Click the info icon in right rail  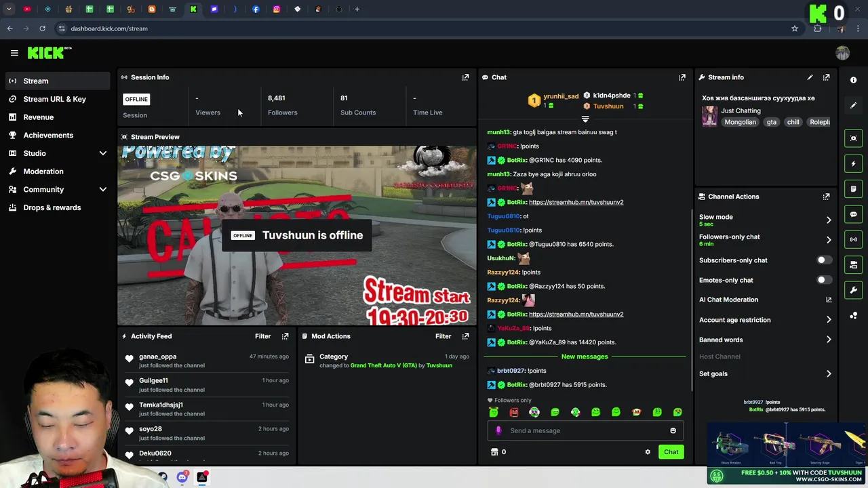853,80
